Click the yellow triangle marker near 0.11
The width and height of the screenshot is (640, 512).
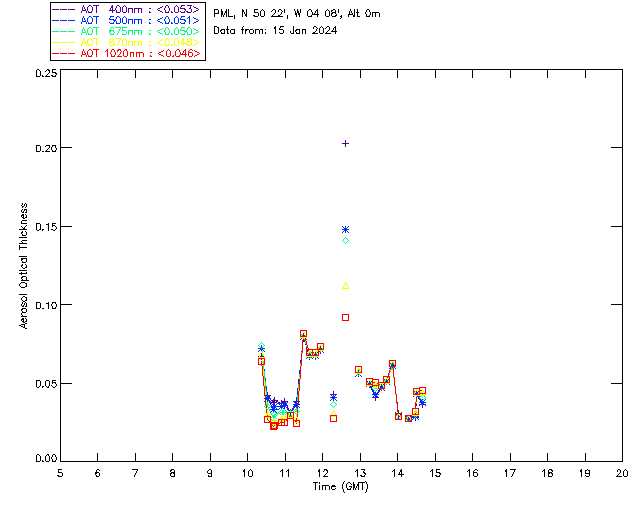[345, 286]
